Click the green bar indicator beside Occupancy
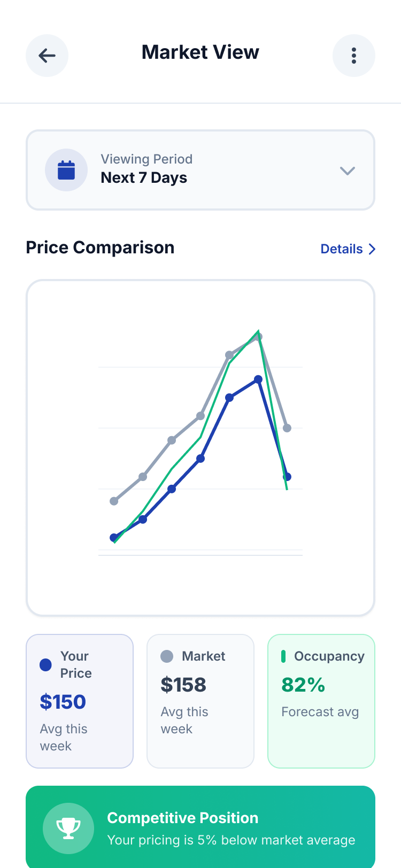This screenshot has width=401, height=868. click(283, 656)
